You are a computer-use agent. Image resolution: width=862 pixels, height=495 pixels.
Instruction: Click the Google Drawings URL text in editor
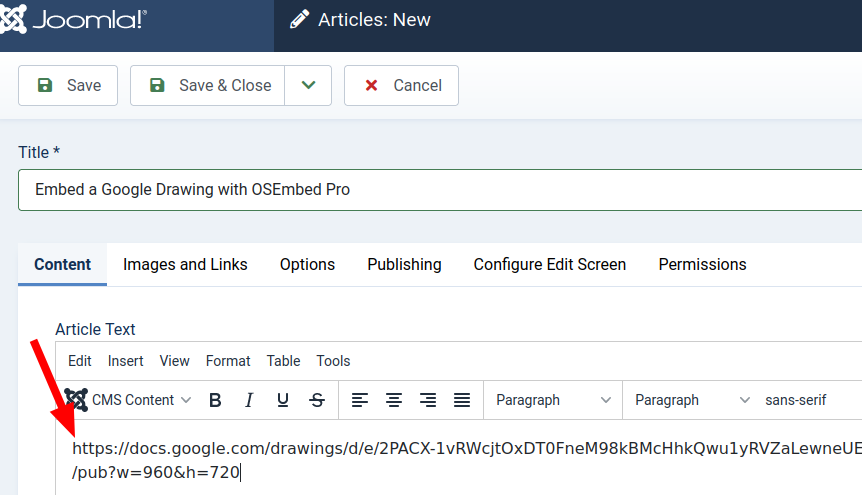click(x=467, y=460)
